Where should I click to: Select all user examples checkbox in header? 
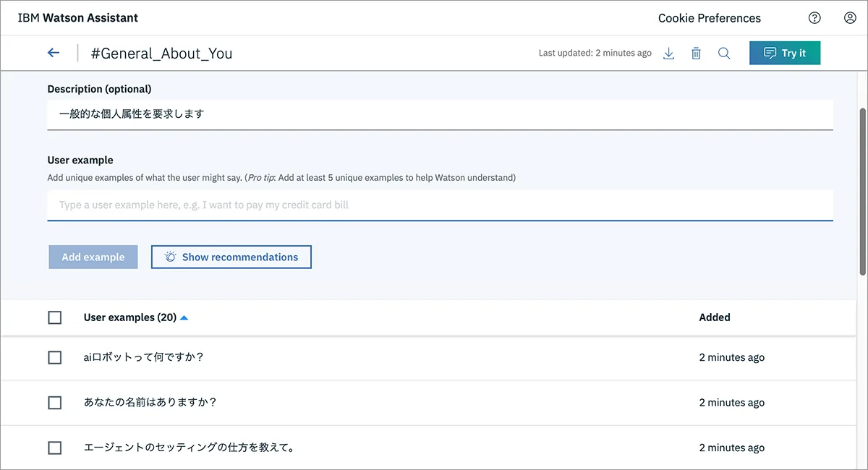(55, 317)
